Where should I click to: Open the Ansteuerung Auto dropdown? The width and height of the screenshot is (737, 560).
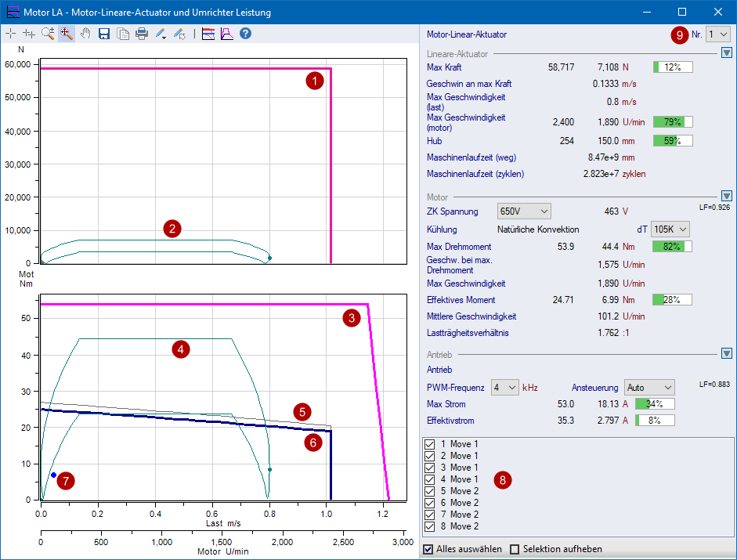click(649, 387)
